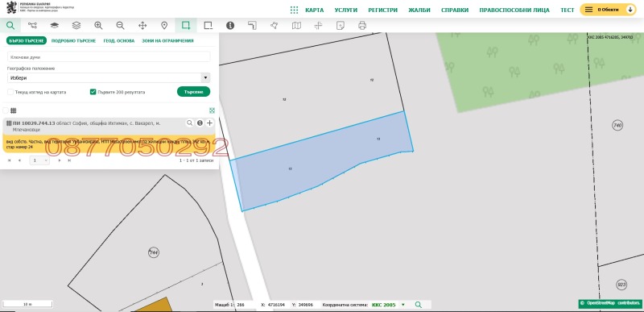Screen dimensions: 644x312
Task: Click the zoom out magnifier tool
Action: 120,26
